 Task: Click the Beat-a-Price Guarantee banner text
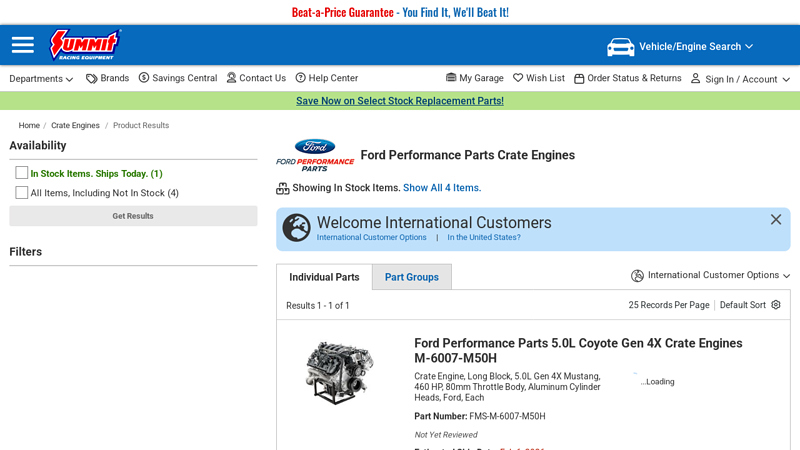coord(400,12)
